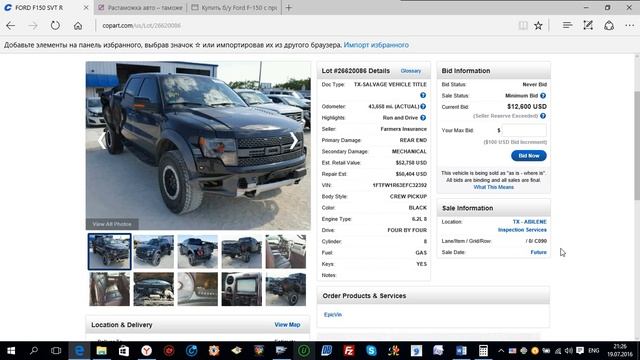
Task: Open a new browser tab plus
Action: tap(289, 7)
